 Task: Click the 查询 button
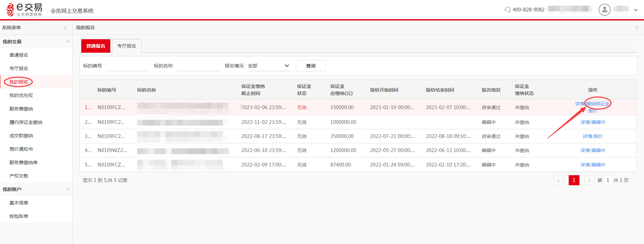[311, 66]
